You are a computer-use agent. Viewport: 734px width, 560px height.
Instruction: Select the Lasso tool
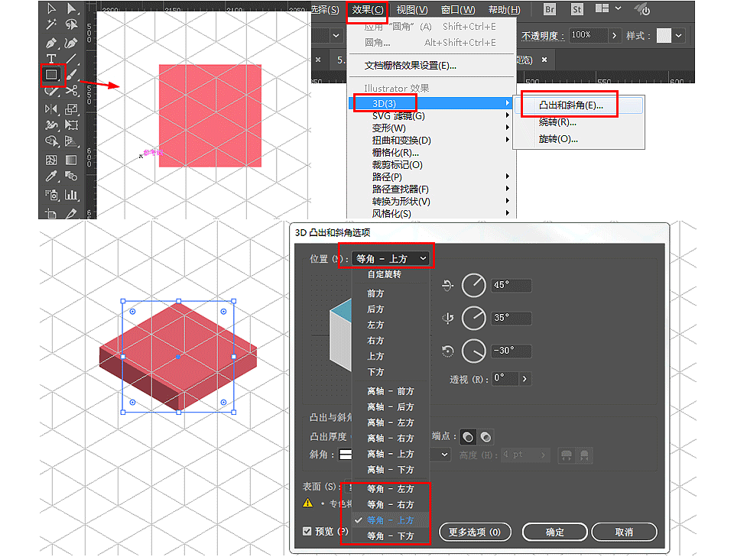(71, 24)
